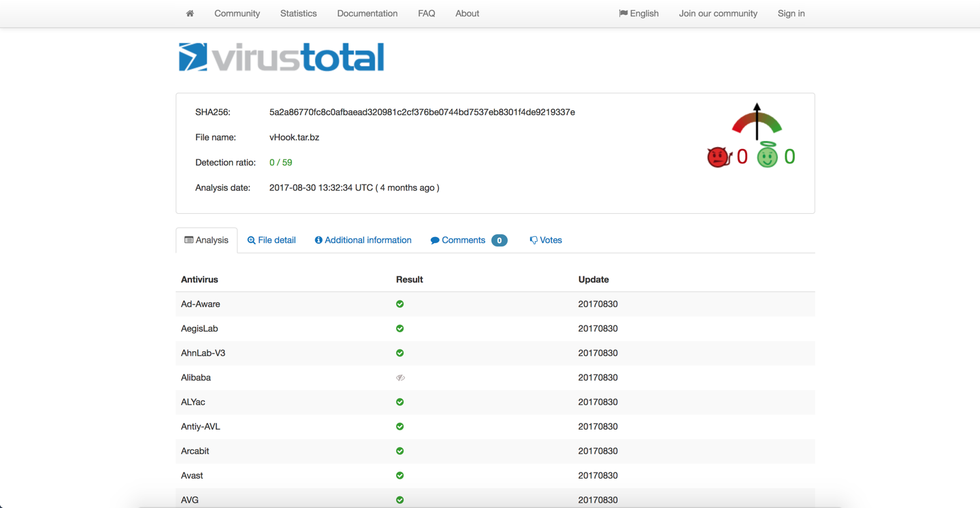The image size is (980, 508).
Task: Click the green smiley vote icon
Action: point(769,155)
